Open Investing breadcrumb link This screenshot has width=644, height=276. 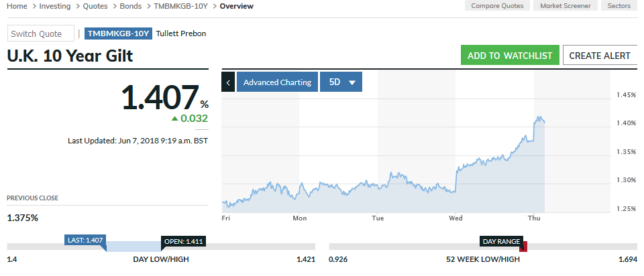point(55,6)
